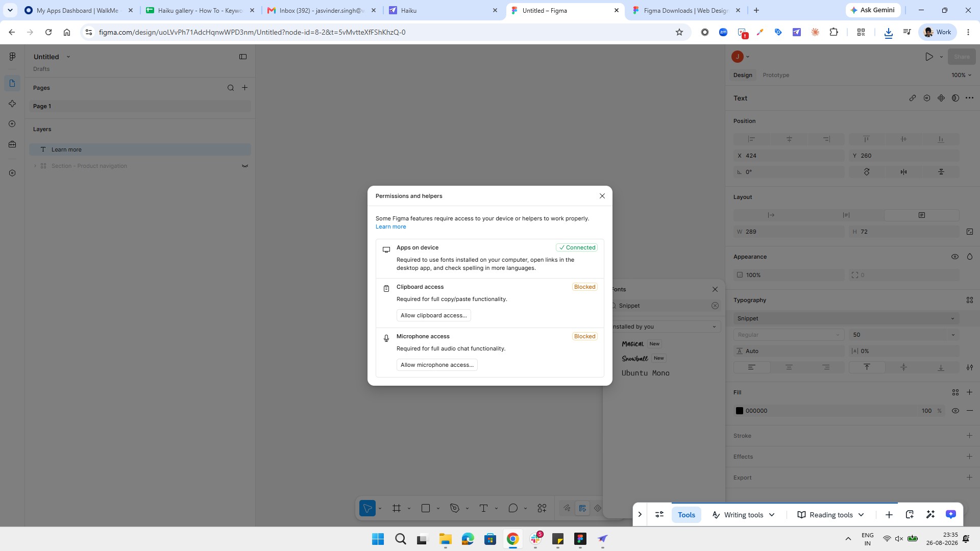Click the copy link icon in Text header

(x=913, y=98)
